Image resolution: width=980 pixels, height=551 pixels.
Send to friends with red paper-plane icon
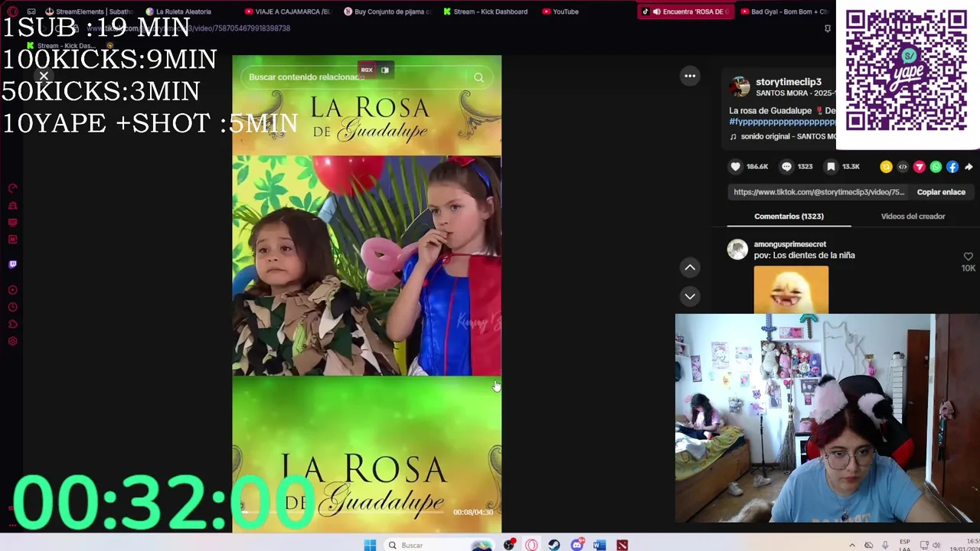920,167
